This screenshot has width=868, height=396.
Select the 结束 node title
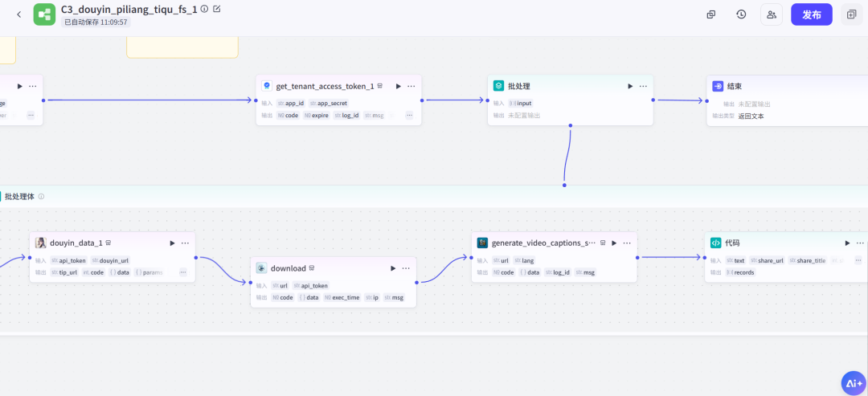tap(735, 86)
